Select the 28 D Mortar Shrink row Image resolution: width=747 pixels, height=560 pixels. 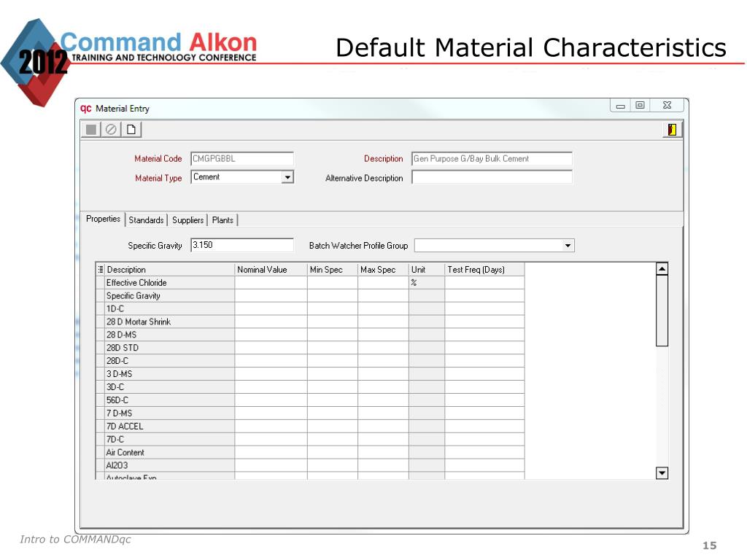click(x=310, y=322)
